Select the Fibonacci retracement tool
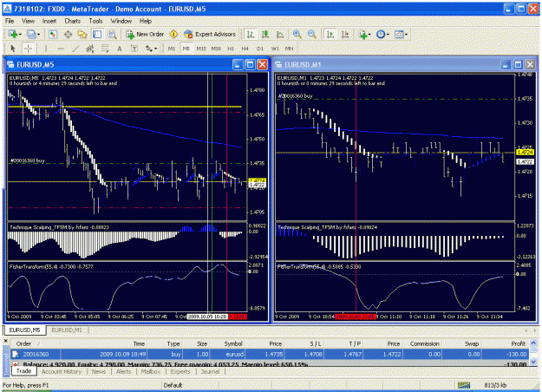 [x=105, y=49]
